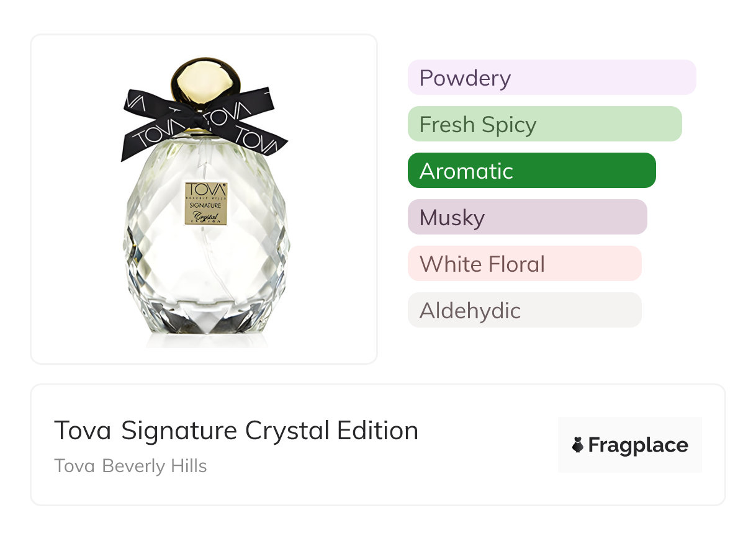Screen dimensions: 756x536
Task: Click the faceted crystal base of the bottle
Action: (x=205, y=316)
